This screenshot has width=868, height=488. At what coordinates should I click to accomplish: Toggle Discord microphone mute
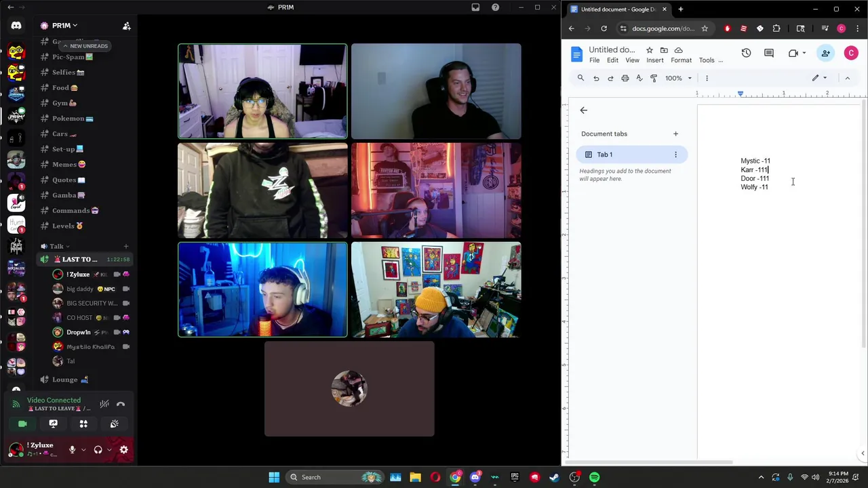pos(72,449)
